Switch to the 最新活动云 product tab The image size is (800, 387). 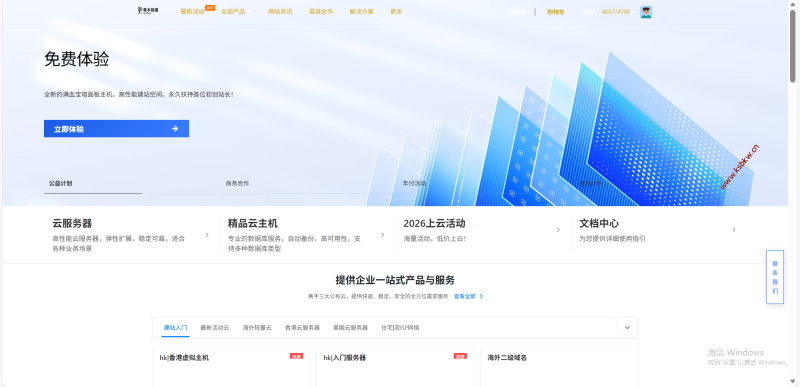(215, 327)
